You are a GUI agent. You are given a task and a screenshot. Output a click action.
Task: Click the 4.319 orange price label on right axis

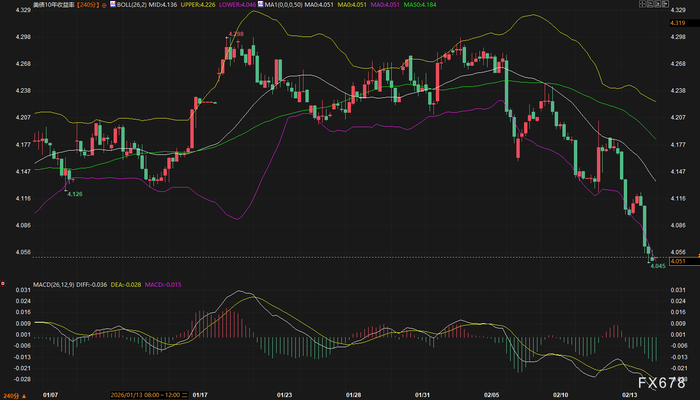(678, 23)
